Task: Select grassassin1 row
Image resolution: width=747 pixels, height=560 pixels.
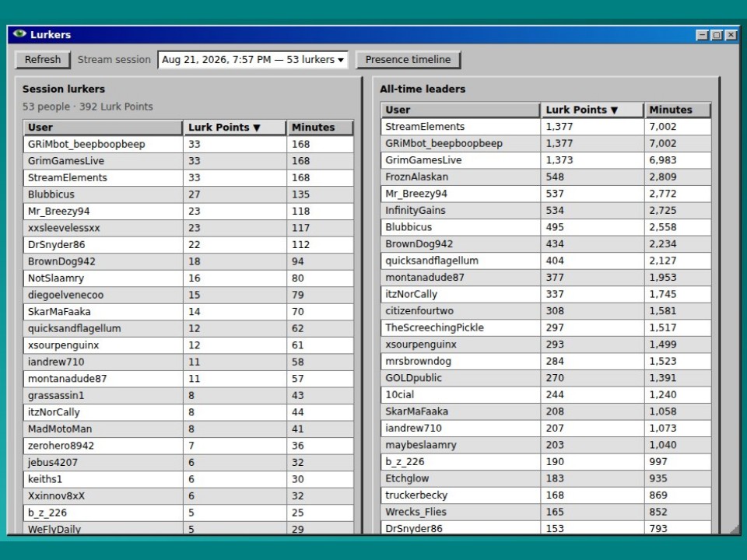Action: (x=188, y=395)
